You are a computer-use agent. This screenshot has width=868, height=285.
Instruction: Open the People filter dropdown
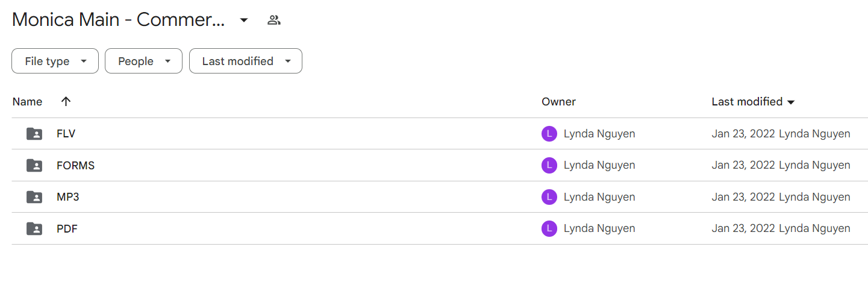tap(143, 61)
